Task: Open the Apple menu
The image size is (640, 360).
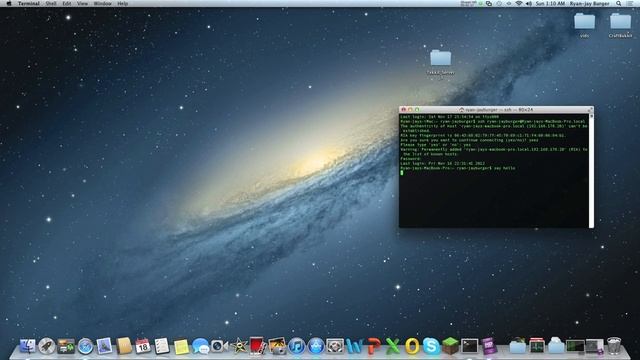Action: tap(9, 3)
